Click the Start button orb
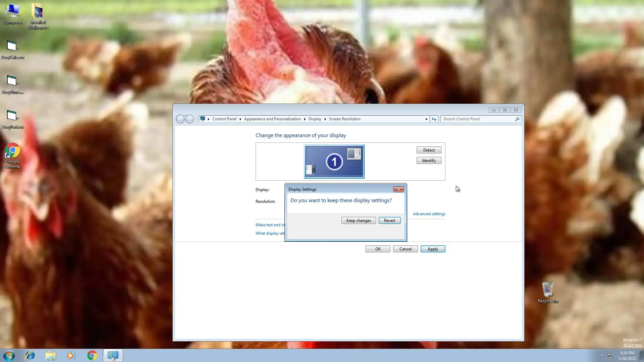 pyautogui.click(x=9, y=355)
